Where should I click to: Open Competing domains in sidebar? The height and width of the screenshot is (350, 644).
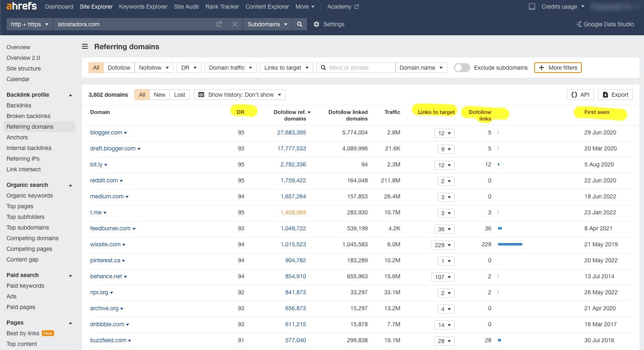pos(32,238)
